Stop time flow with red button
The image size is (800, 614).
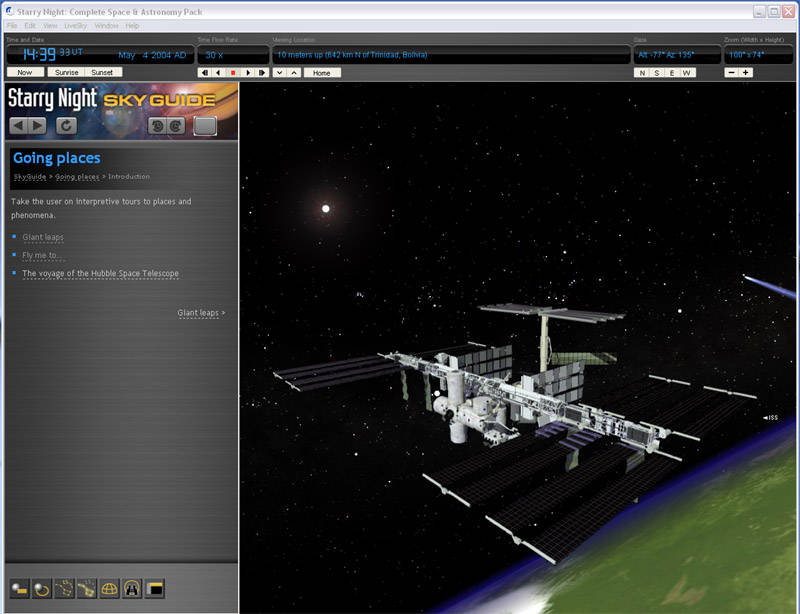(233, 72)
